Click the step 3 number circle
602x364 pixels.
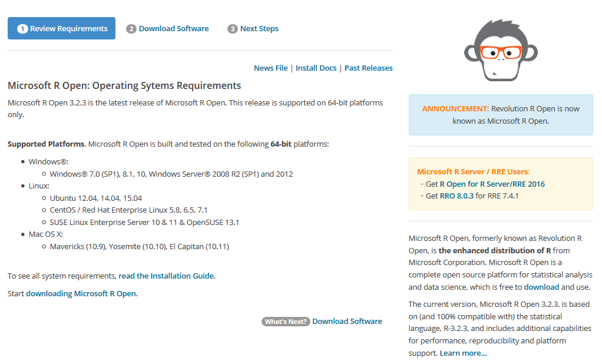[x=232, y=29]
